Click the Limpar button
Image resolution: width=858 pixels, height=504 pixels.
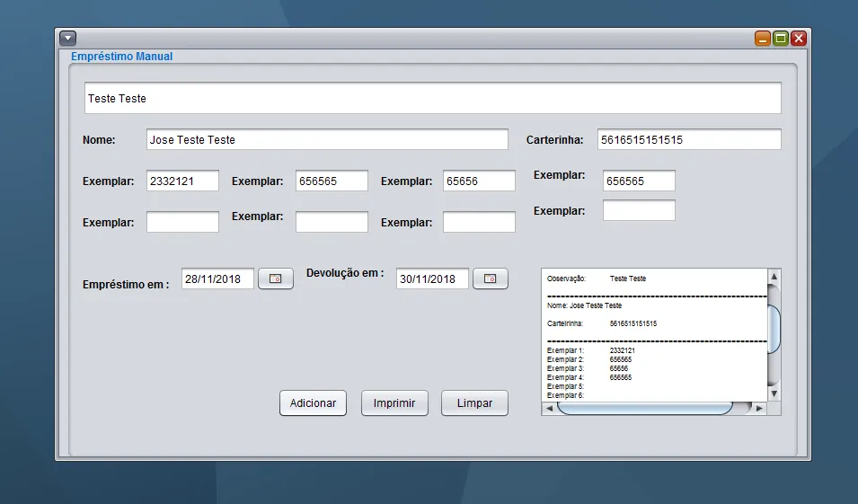(474, 403)
